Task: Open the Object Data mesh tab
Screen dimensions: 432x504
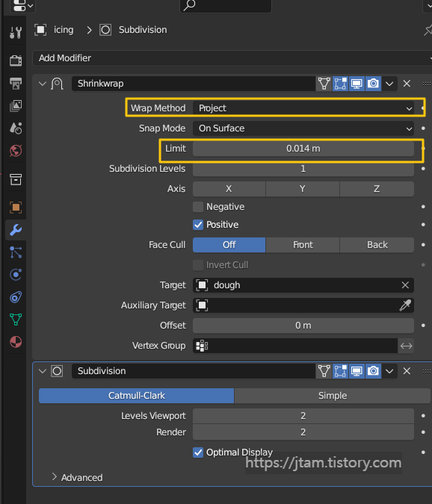Action: click(16, 319)
